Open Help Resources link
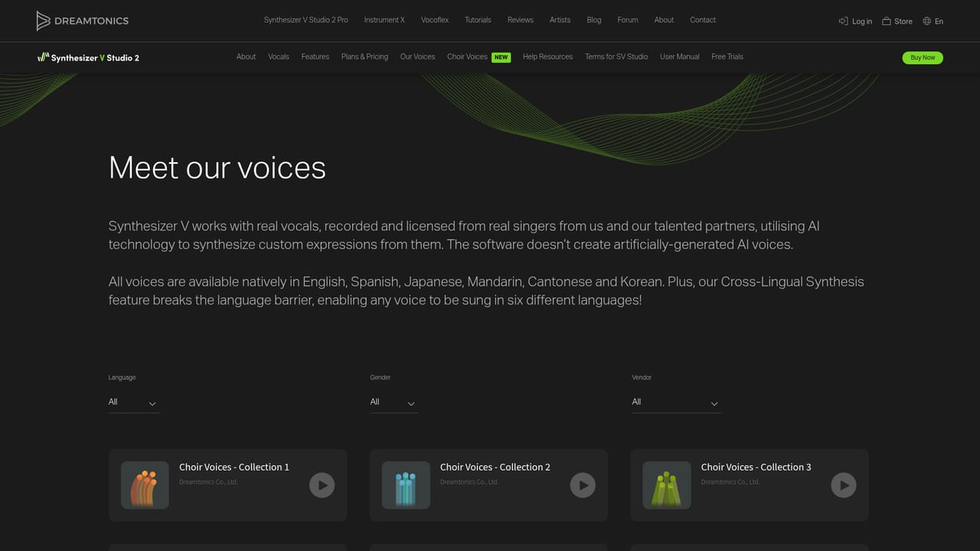The width and height of the screenshot is (980, 551). pyautogui.click(x=547, y=57)
